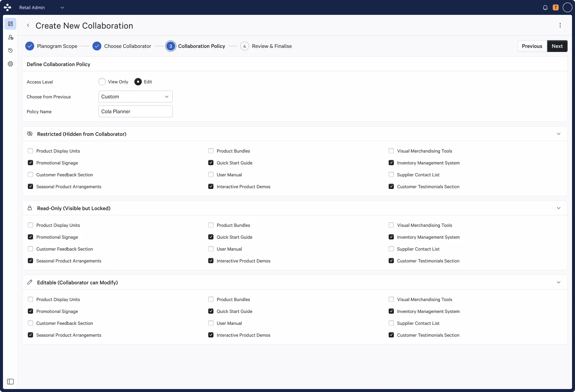The height and width of the screenshot is (392, 575).
Task: Check Supplier Contact List under Restricted
Action: click(391, 174)
